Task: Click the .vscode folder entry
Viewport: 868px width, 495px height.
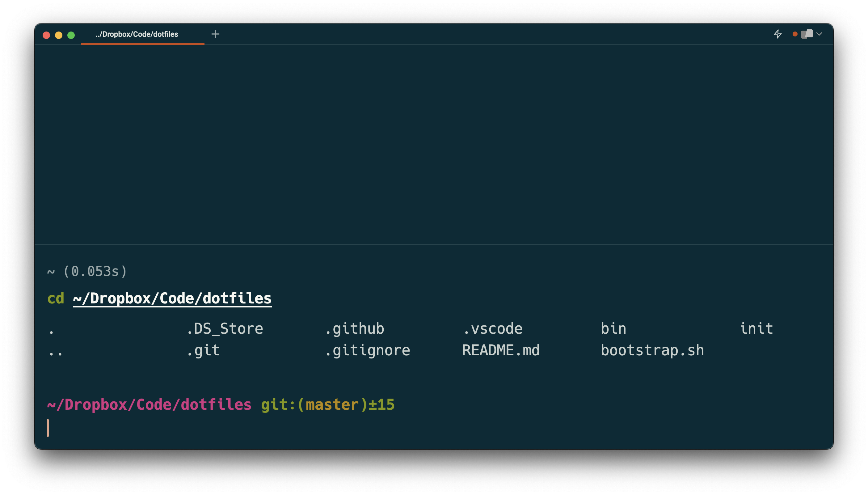Action: pyautogui.click(x=492, y=329)
